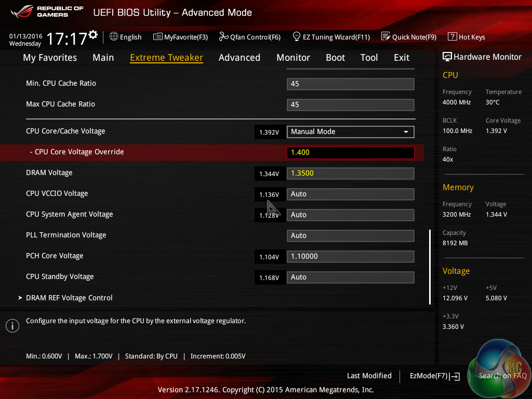Click the Max CPU Cache Ratio label
Screen dimensions: 532x399
[60, 104]
